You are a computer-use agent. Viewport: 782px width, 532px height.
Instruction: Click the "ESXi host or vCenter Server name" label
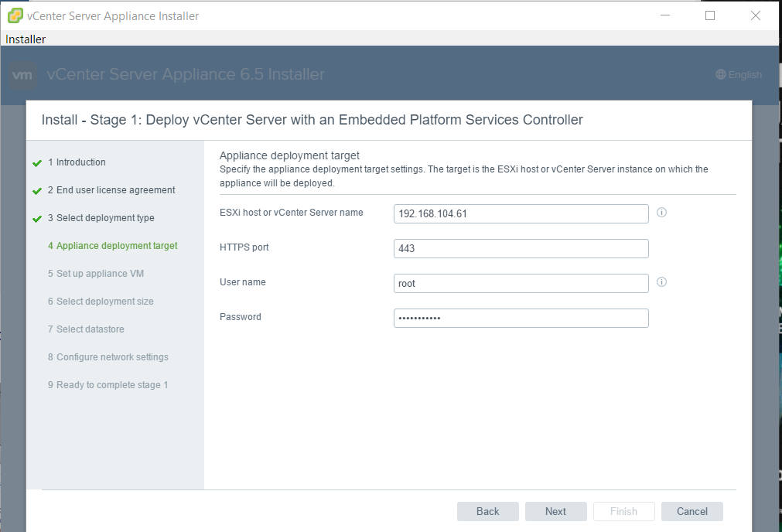(x=292, y=213)
